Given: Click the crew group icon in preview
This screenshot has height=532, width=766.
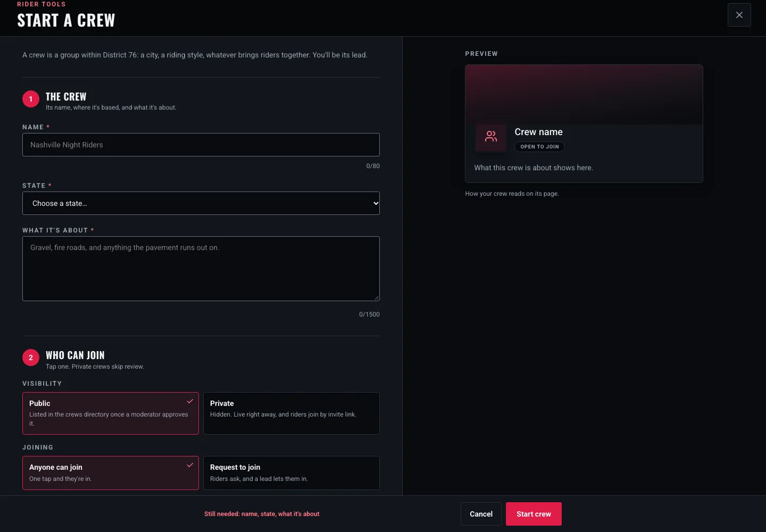Looking at the screenshot, I should [491, 137].
